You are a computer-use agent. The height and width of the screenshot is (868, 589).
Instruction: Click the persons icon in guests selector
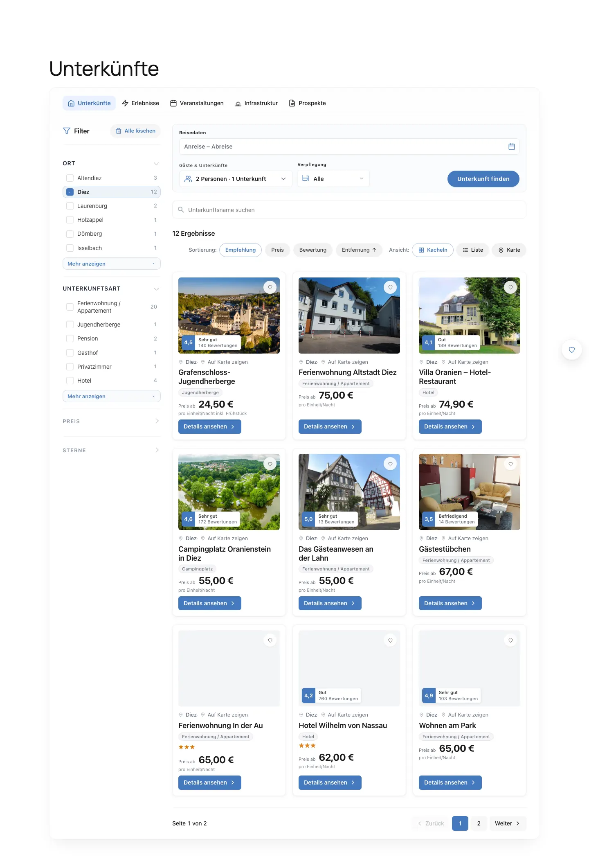click(x=188, y=179)
